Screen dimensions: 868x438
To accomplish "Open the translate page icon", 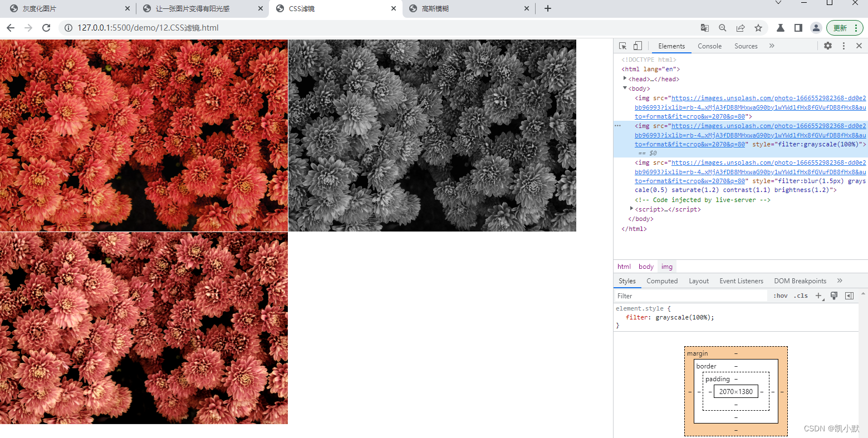I will click(x=705, y=28).
